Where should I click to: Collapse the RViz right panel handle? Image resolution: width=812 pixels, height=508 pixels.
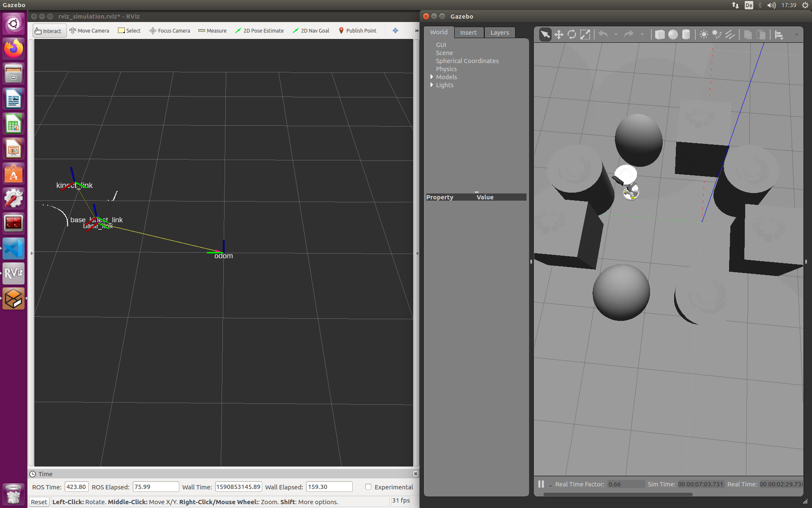click(x=417, y=253)
